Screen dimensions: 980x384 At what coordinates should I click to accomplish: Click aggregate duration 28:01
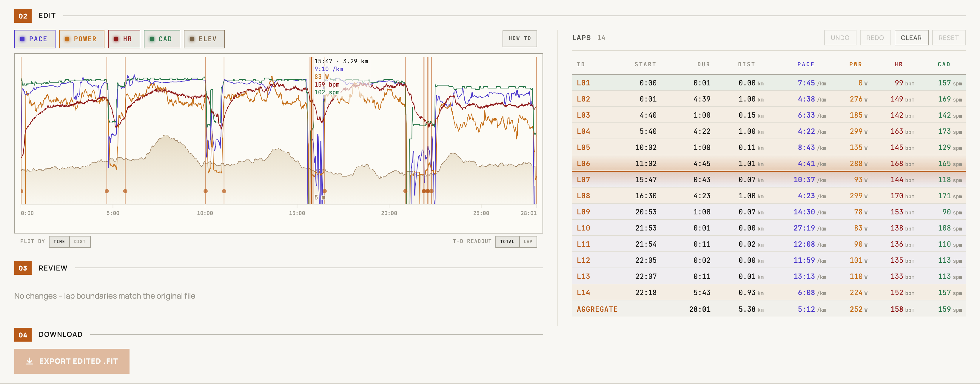click(x=699, y=309)
